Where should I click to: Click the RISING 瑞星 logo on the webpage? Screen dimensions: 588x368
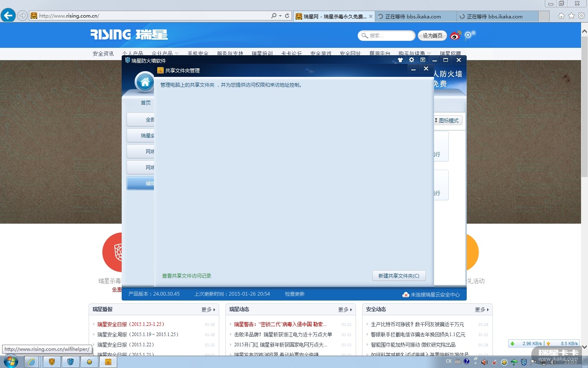point(129,35)
